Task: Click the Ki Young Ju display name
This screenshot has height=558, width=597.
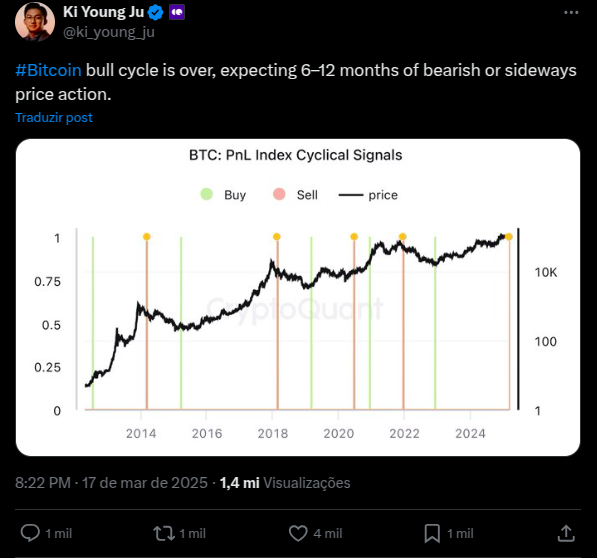Action: point(103,12)
